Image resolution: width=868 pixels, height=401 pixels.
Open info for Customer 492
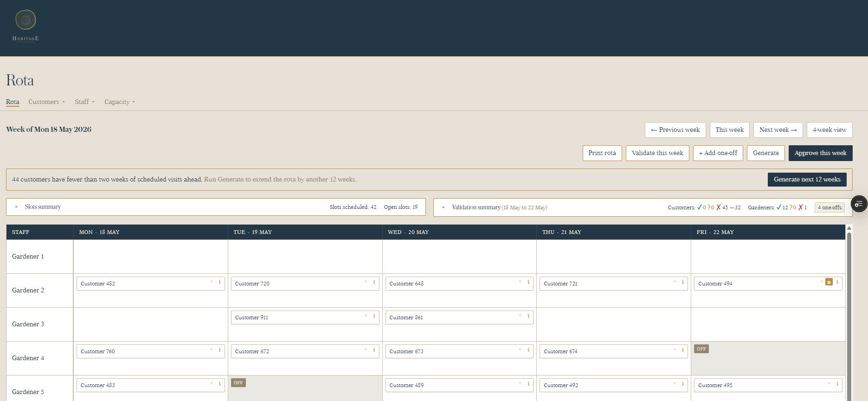(683, 384)
